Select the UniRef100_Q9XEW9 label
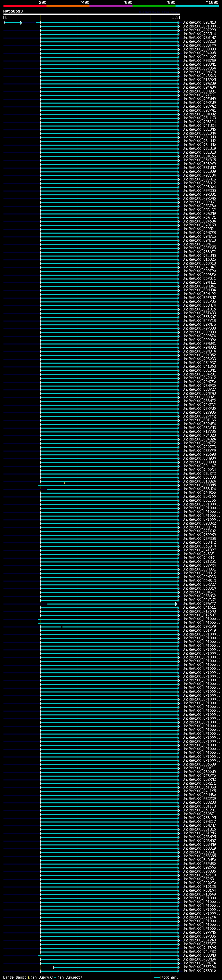Image resolution: width=222 pixels, height=980 pixels. 199,103
